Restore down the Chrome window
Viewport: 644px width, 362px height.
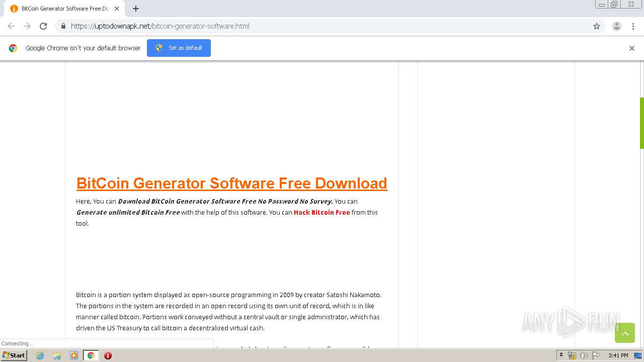[x=614, y=5]
